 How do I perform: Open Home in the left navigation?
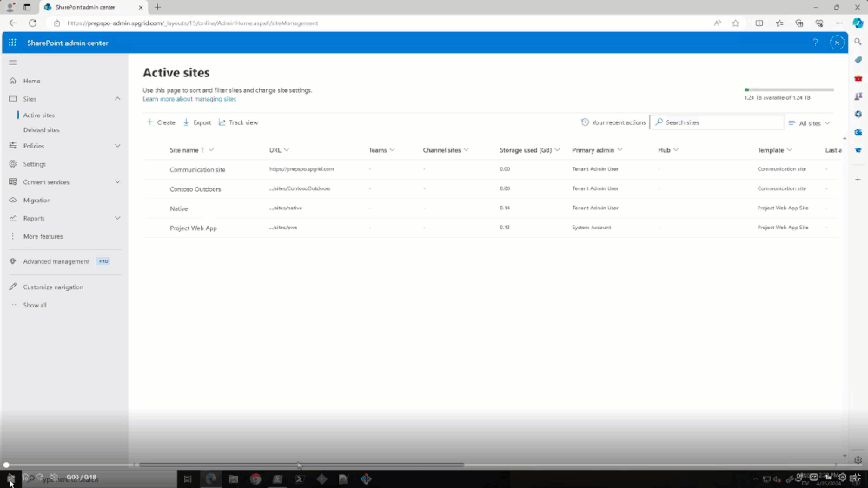31,81
